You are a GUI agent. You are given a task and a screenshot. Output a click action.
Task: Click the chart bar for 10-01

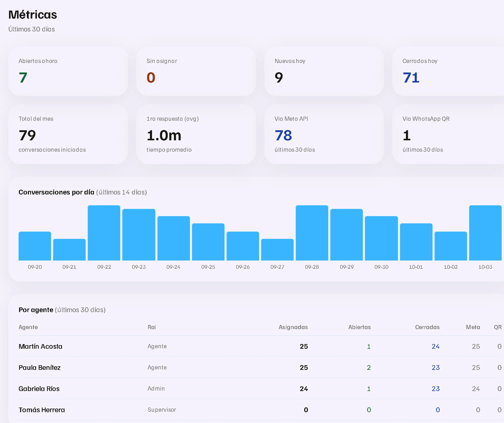[416, 242]
